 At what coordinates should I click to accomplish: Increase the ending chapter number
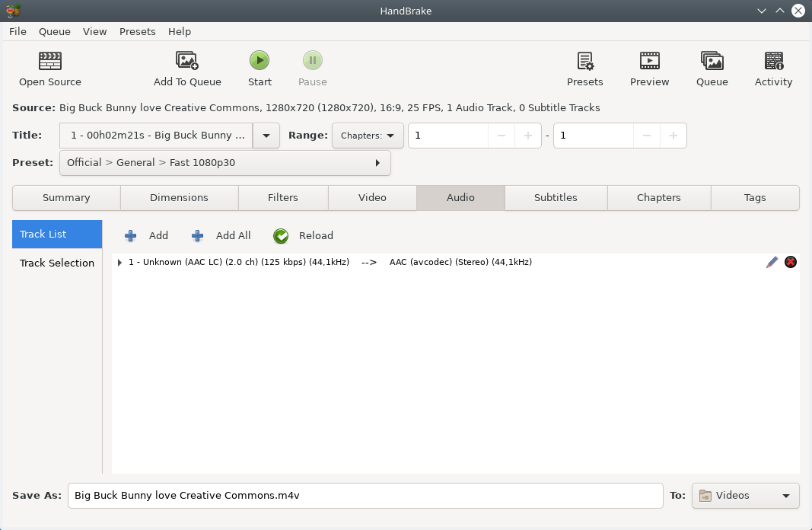point(674,135)
